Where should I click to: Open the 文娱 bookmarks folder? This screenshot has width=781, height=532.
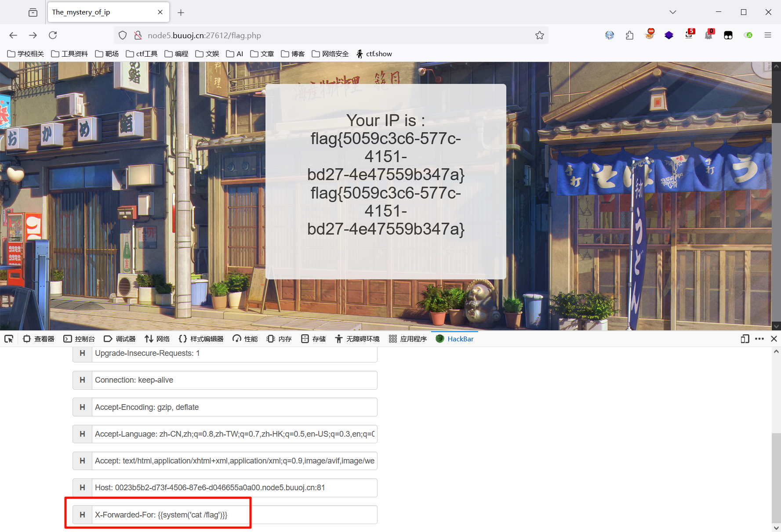click(207, 54)
